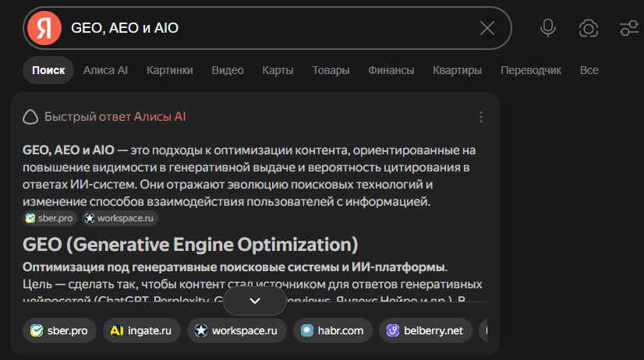Click the Alice AI triangle icon
This screenshot has height=360, width=644.
click(30, 117)
